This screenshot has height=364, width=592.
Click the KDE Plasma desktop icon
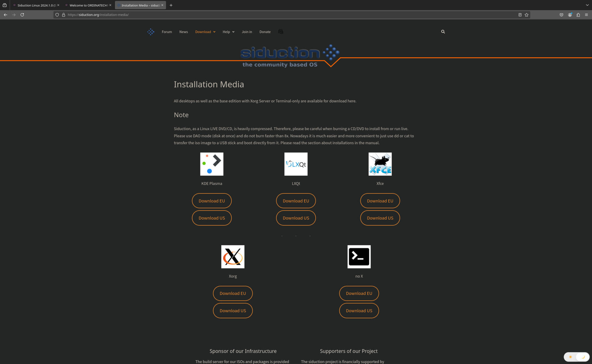(212, 164)
